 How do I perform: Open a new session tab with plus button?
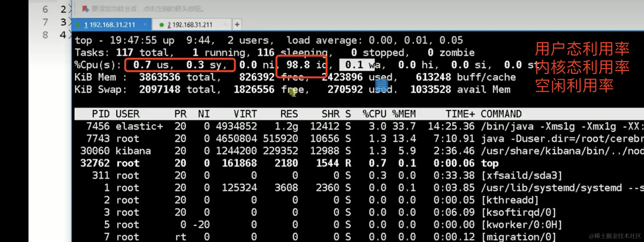[x=237, y=24]
